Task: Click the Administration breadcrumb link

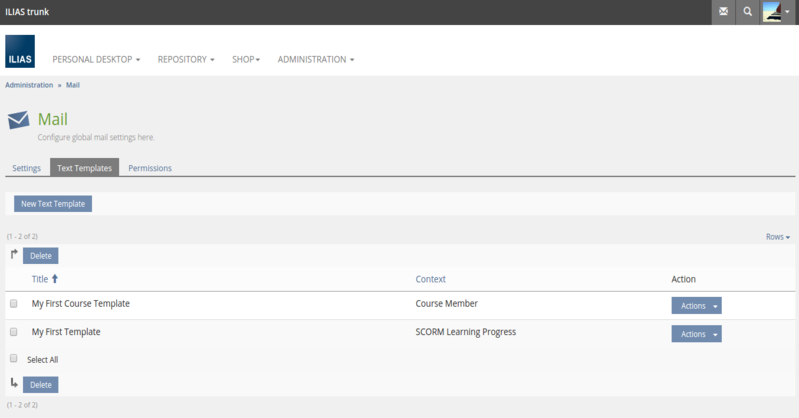Action: pyautogui.click(x=29, y=85)
